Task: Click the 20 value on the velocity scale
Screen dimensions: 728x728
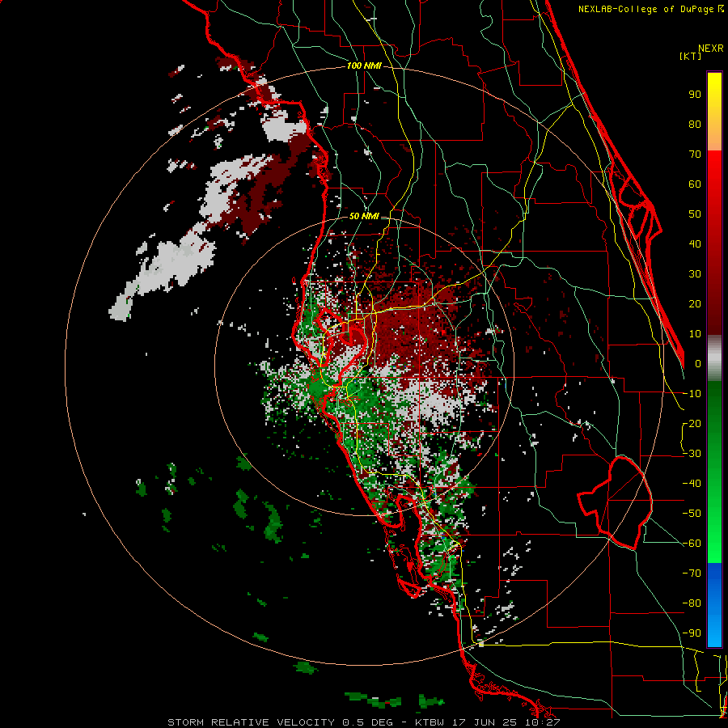Action: [x=695, y=304]
